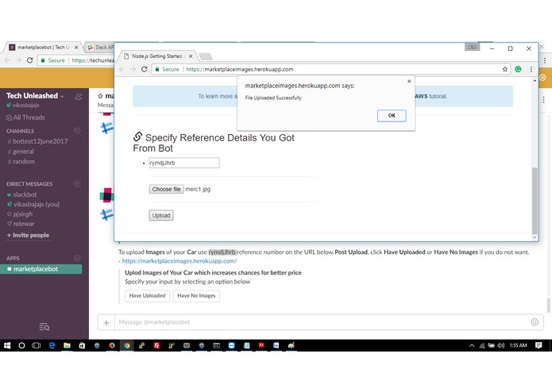This screenshot has width=552, height=392.
Task: Open the Action Center notifications icon
Action: click(538, 346)
